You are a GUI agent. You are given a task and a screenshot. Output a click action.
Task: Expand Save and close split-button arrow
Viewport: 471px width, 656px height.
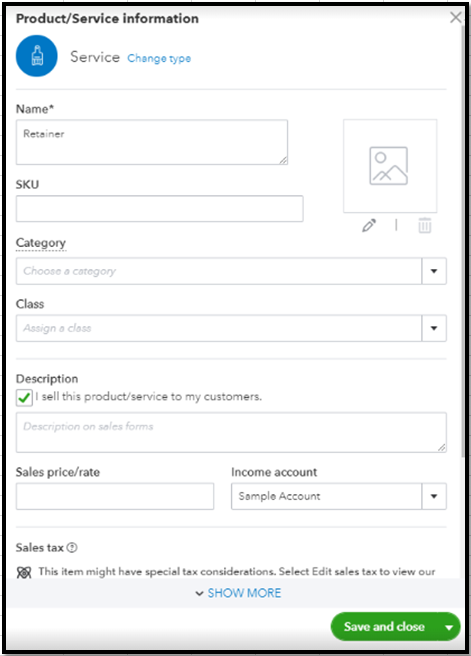449,627
